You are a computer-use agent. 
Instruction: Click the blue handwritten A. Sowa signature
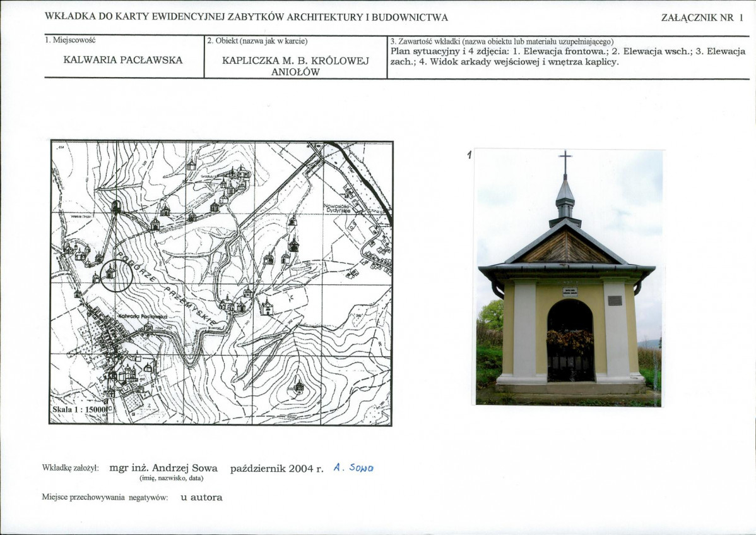(x=354, y=468)
